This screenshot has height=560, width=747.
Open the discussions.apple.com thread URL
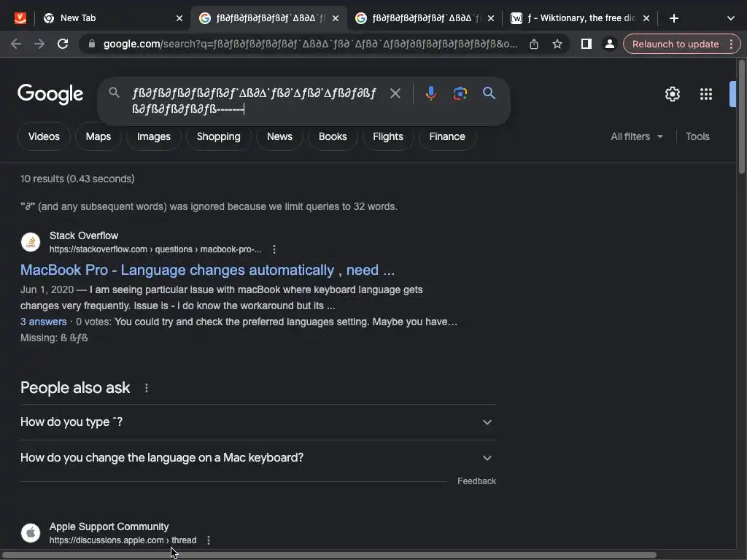click(x=123, y=540)
